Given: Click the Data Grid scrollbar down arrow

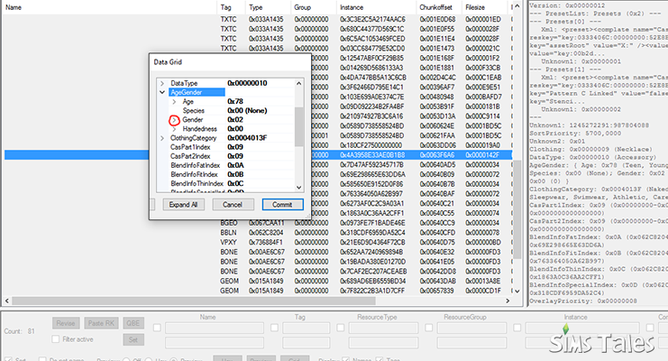Looking at the screenshot, I should tap(299, 187).
